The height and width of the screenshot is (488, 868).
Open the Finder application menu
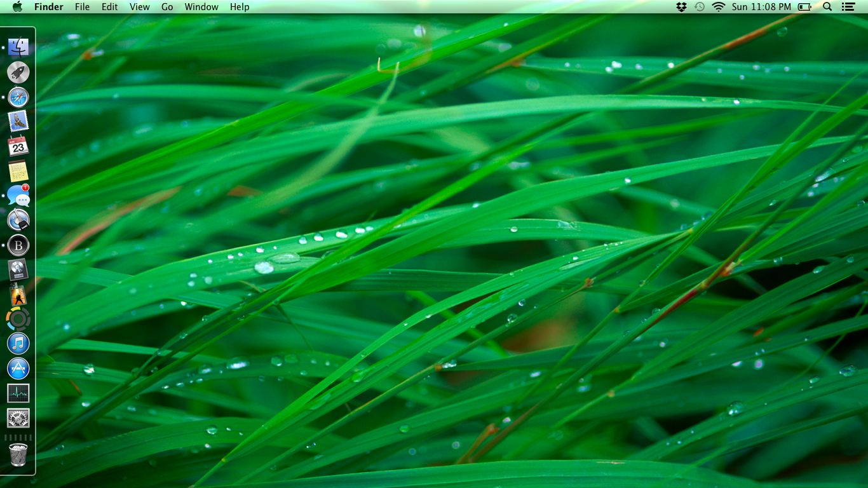[49, 7]
